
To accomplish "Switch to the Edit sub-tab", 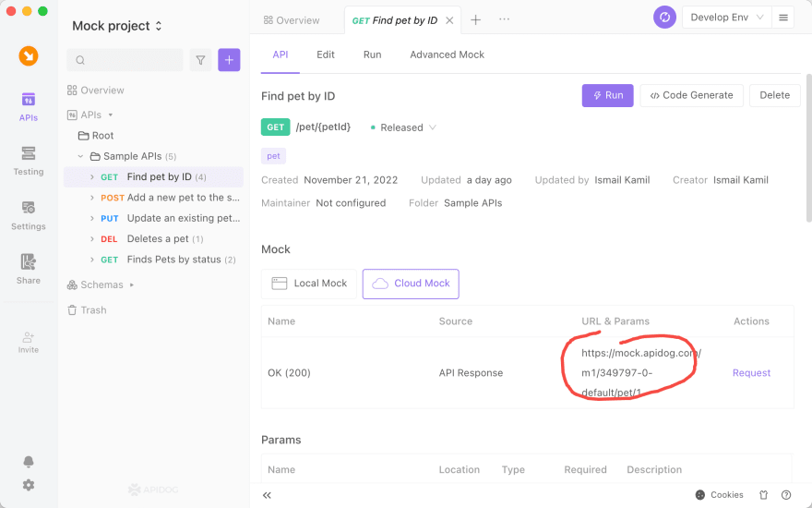I will [x=326, y=54].
